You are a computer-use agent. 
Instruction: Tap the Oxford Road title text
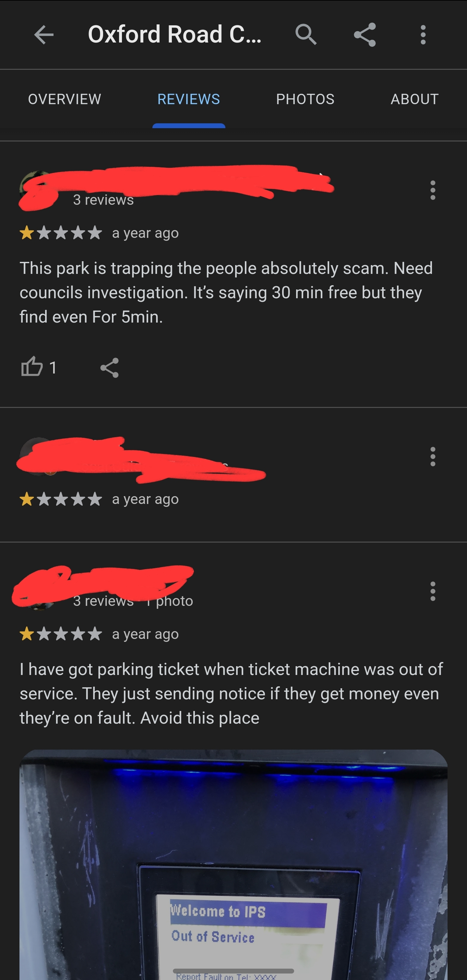coord(174,34)
